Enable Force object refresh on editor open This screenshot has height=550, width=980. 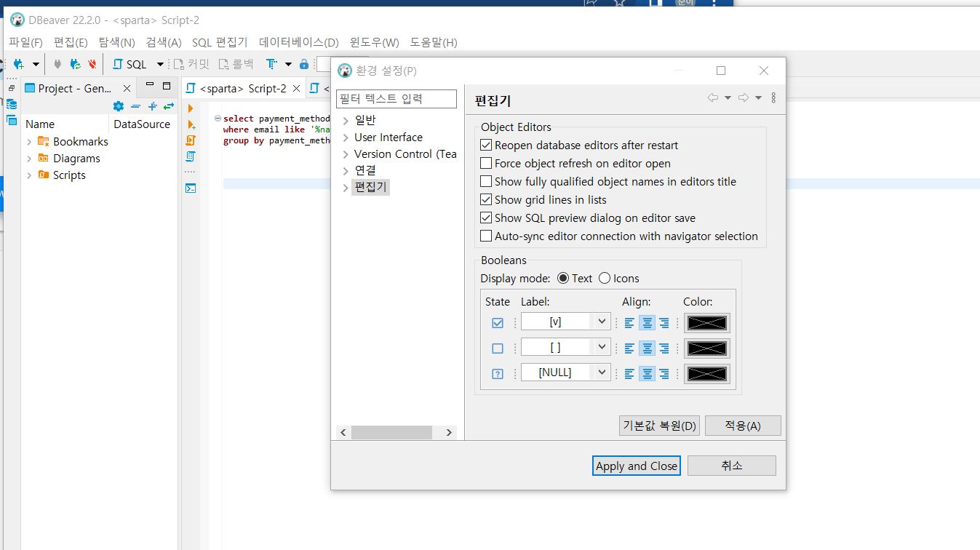[487, 164]
